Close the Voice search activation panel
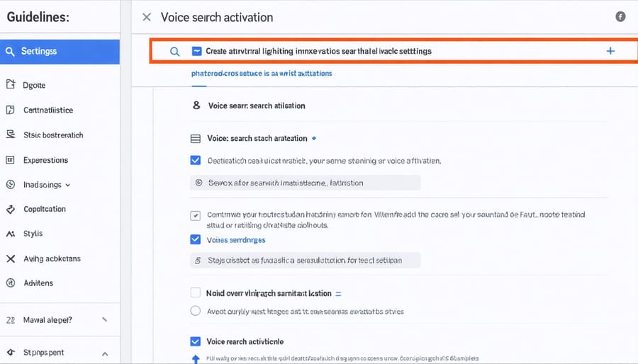The height and width of the screenshot is (364, 638). [x=147, y=17]
